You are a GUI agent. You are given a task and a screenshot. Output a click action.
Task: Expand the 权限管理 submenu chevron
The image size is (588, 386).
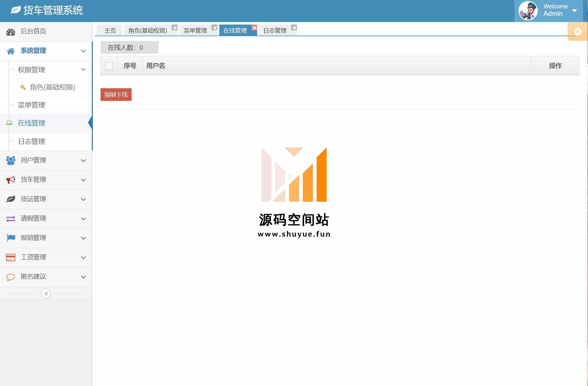coord(83,70)
